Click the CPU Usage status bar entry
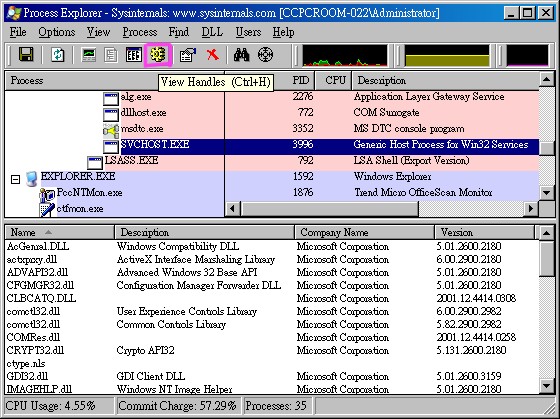 (59, 406)
